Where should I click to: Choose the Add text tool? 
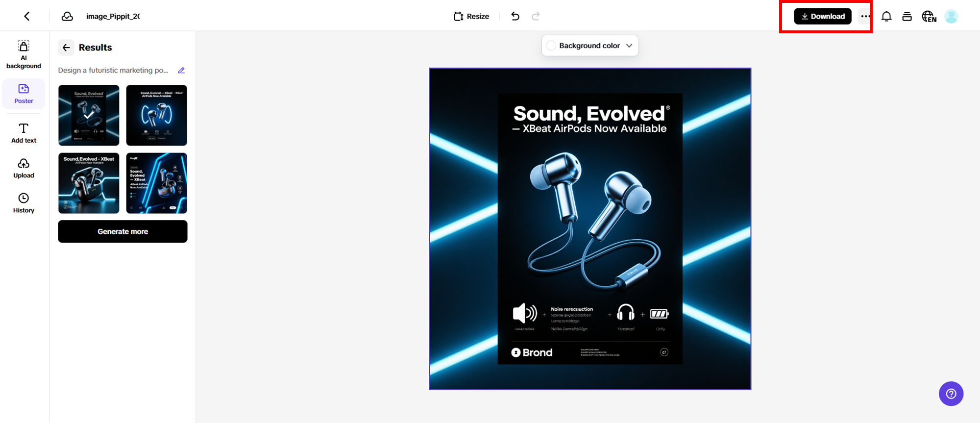[x=24, y=133]
